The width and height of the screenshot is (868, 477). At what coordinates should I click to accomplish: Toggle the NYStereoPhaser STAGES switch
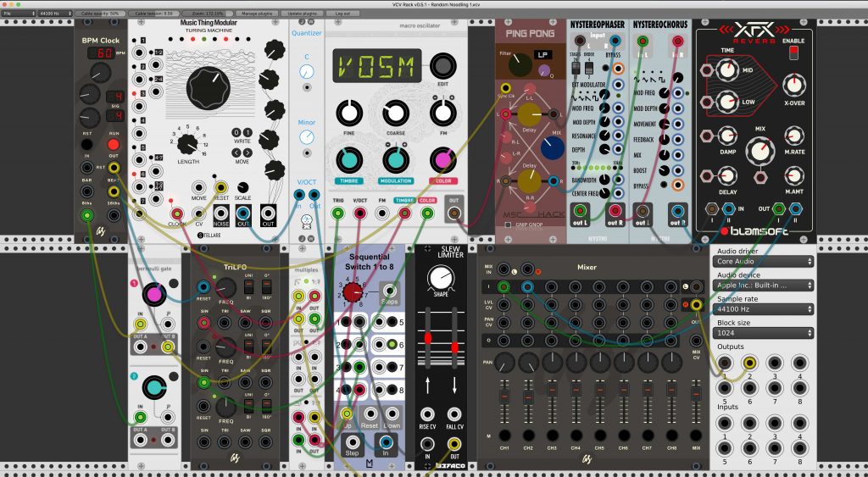click(576, 68)
